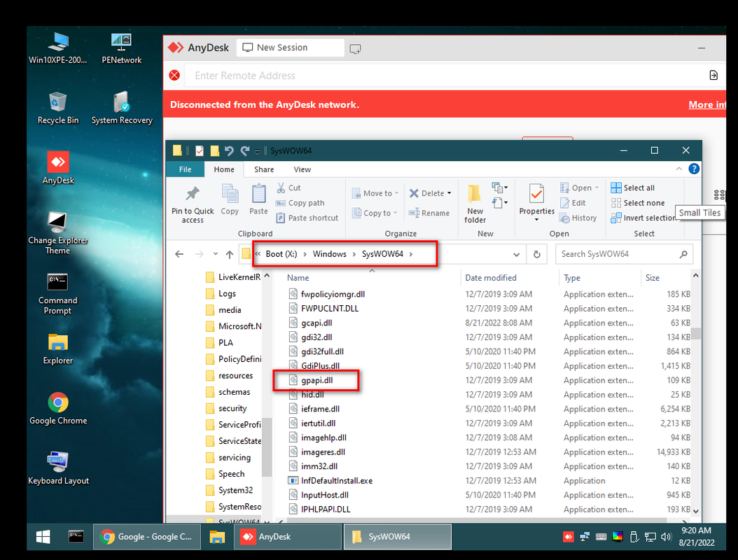Launch System Recovery from desktop
The height and width of the screenshot is (560, 738).
click(x=122, y=108)
